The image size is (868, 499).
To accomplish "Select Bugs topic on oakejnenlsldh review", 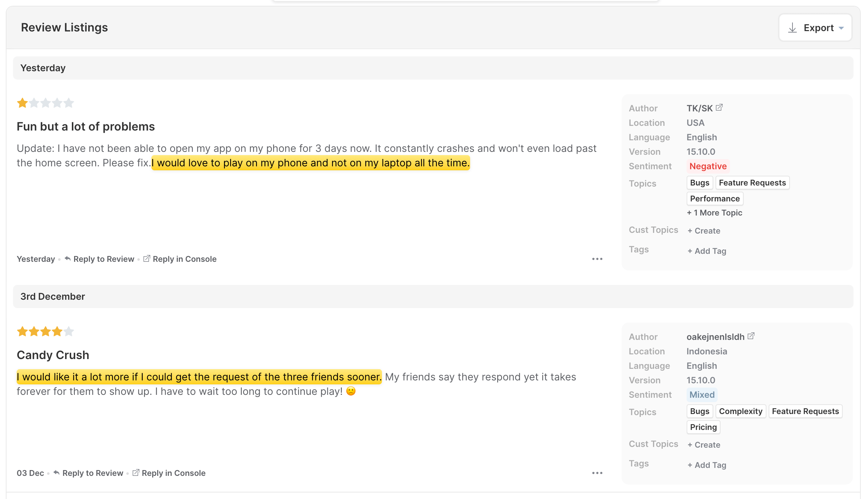I will tap(700, 411).
